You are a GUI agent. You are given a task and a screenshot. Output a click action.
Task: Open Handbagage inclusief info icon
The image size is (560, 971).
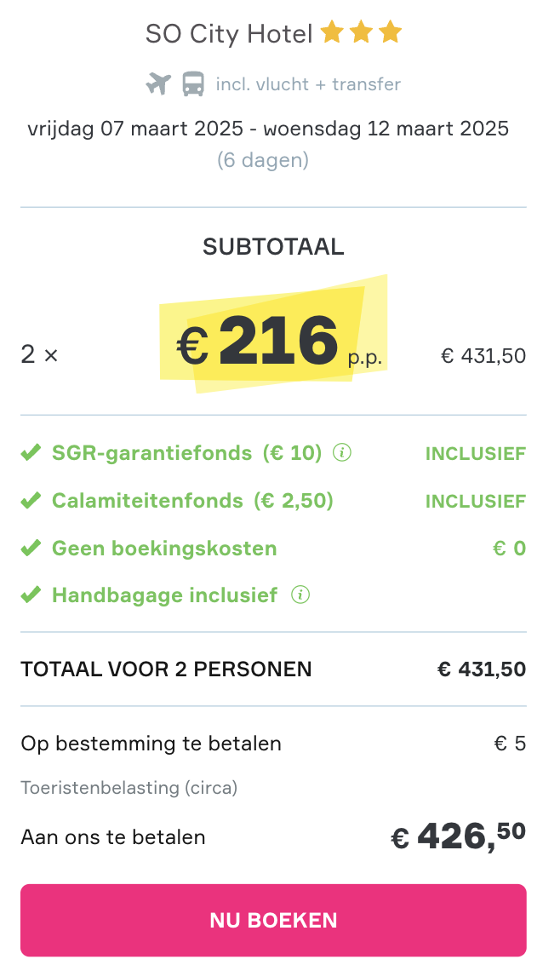pyautogui.click(x=300, y=595)
